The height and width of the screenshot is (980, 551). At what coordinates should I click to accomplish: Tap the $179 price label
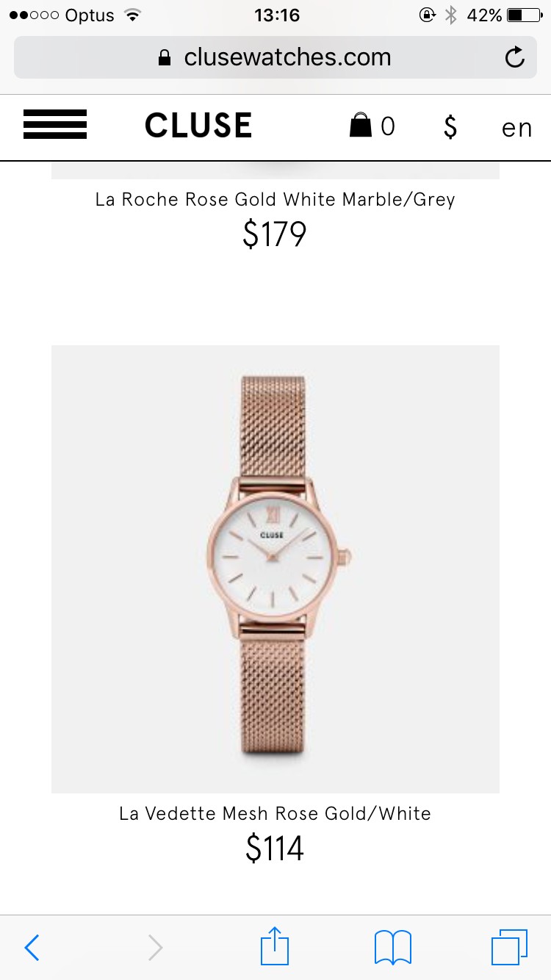[x=275, y=234]
